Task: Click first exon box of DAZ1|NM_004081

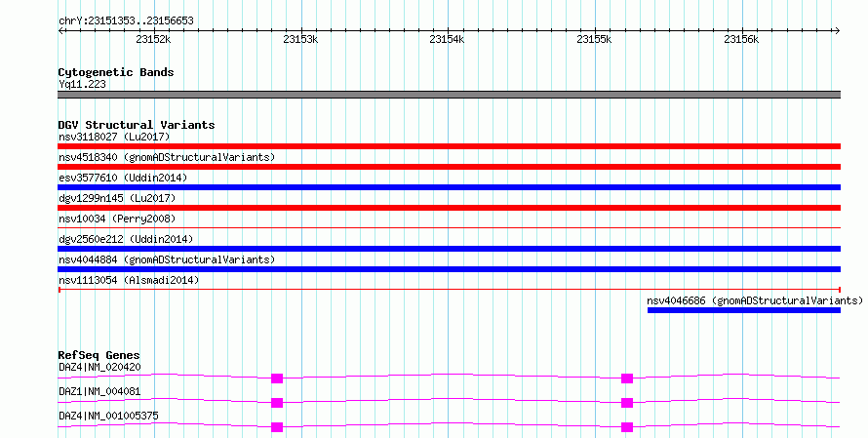Action: [x=277, y=403]
